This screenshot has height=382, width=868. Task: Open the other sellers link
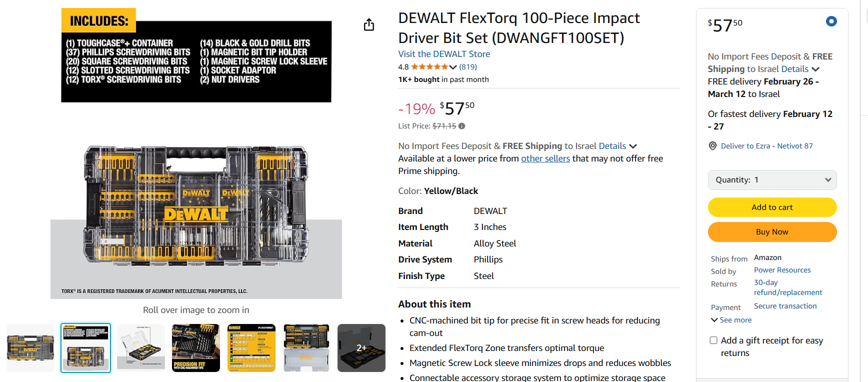tap(545, 158)
